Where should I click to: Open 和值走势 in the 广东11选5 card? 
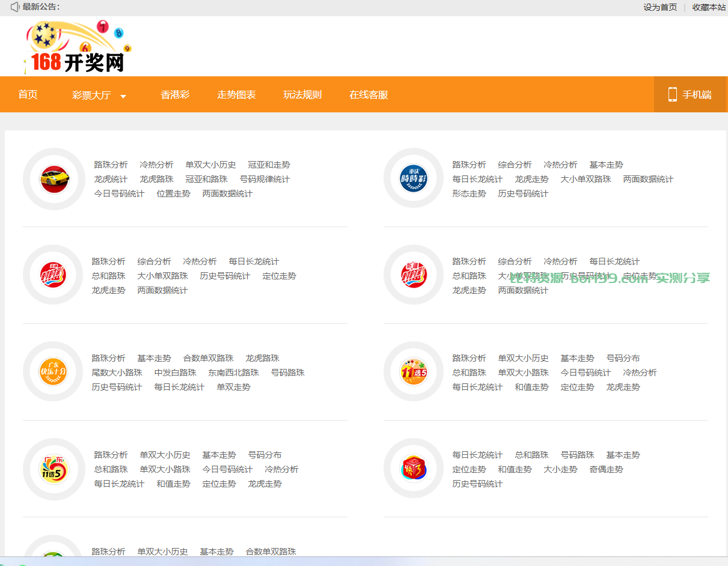coord(173,484)
